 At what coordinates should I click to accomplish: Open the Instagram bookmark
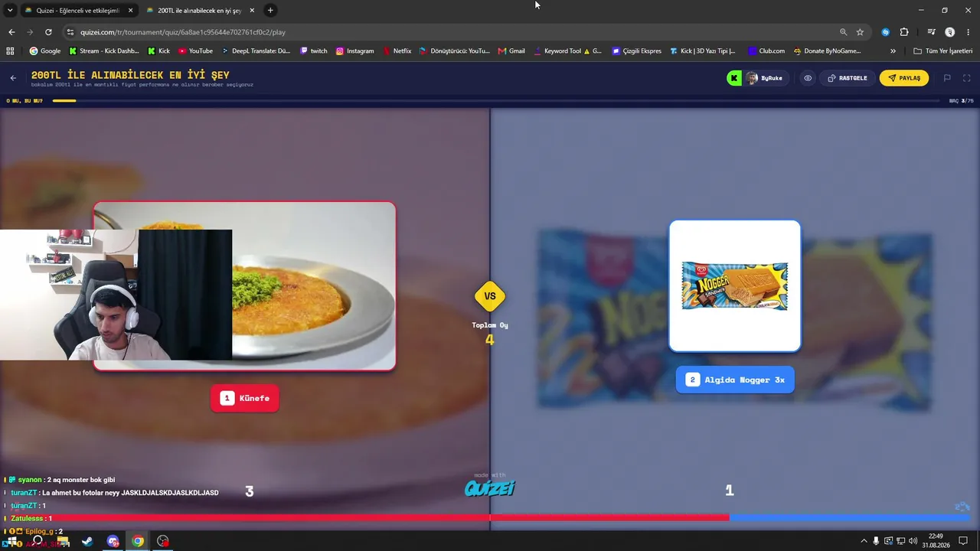pyautogui.click(x=354, y=51)
